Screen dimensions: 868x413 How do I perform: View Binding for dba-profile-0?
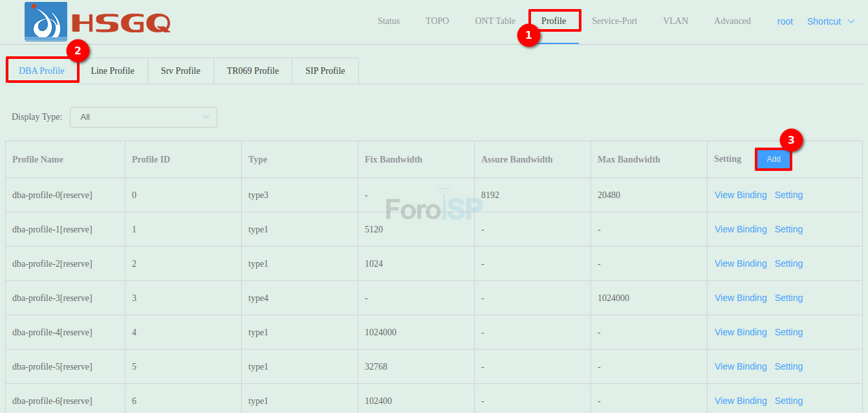pyautogui.click(x=741, y=195)
